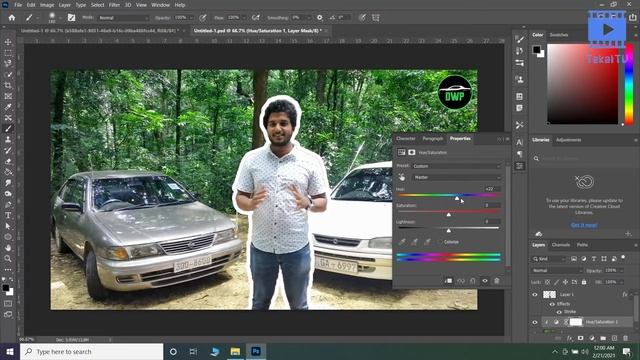Toggle adjustment visibility eye in Properties panel

pyautogui.click(x=485, y=281)
